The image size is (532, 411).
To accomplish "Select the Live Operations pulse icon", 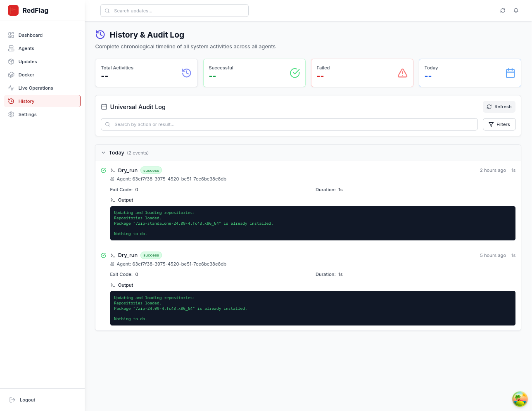I will (x=11, y=88).
